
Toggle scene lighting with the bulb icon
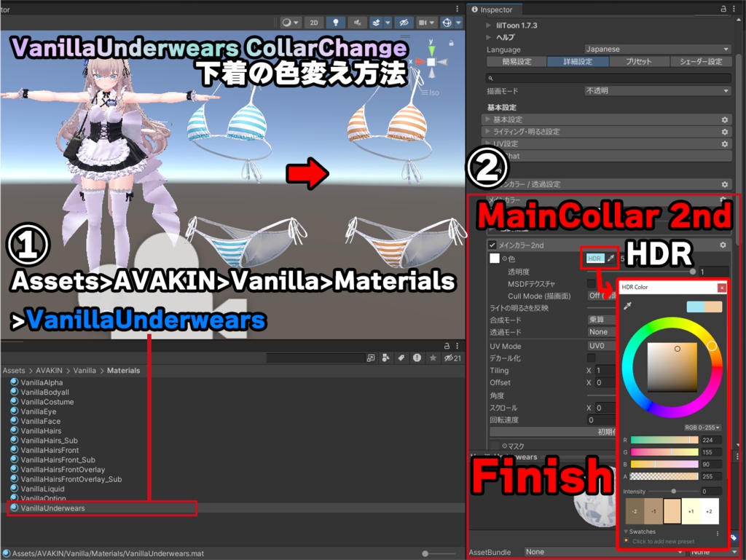point(336,22)
